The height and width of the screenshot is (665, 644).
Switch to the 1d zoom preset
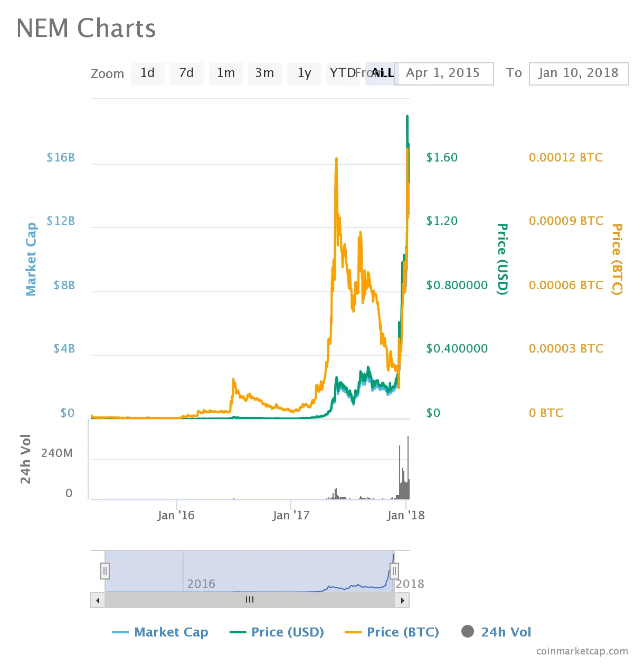coord(147,73)
